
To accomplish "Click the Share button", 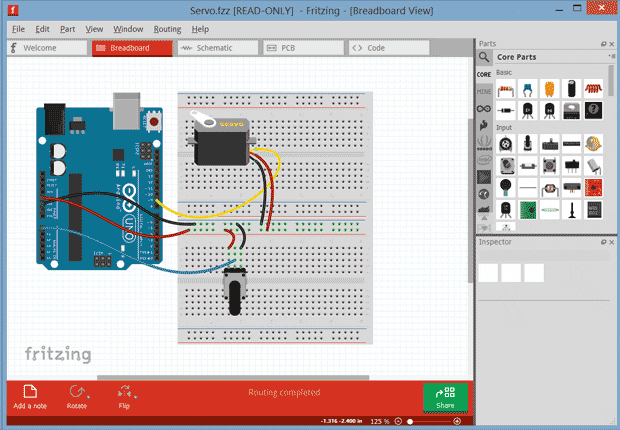I will coord(445,397).
